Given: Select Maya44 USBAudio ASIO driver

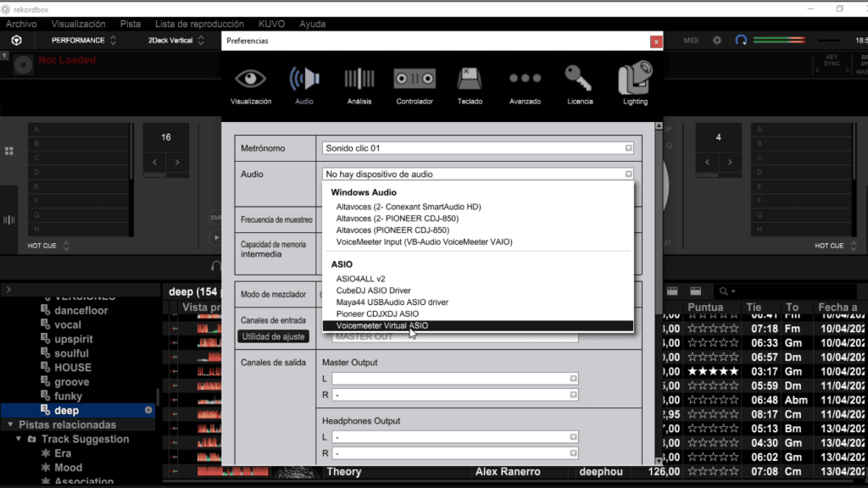Looking at the screenshot, I should tap(392, 302).
